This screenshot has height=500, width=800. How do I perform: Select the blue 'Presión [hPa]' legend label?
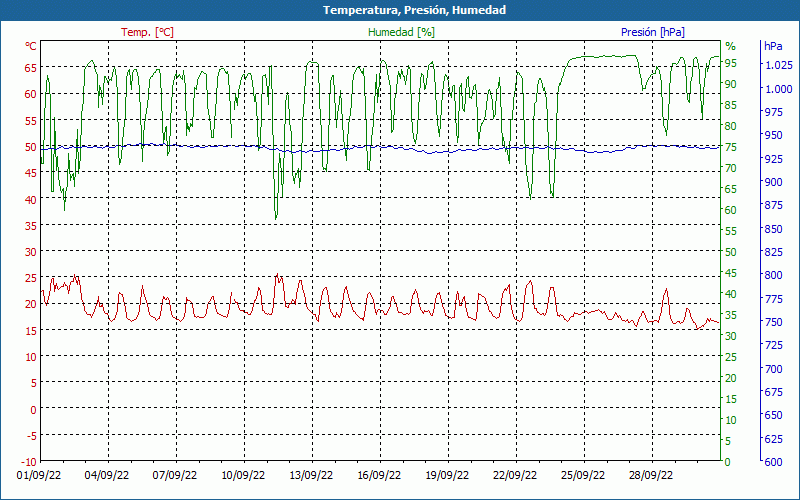(x=653, y=32)
